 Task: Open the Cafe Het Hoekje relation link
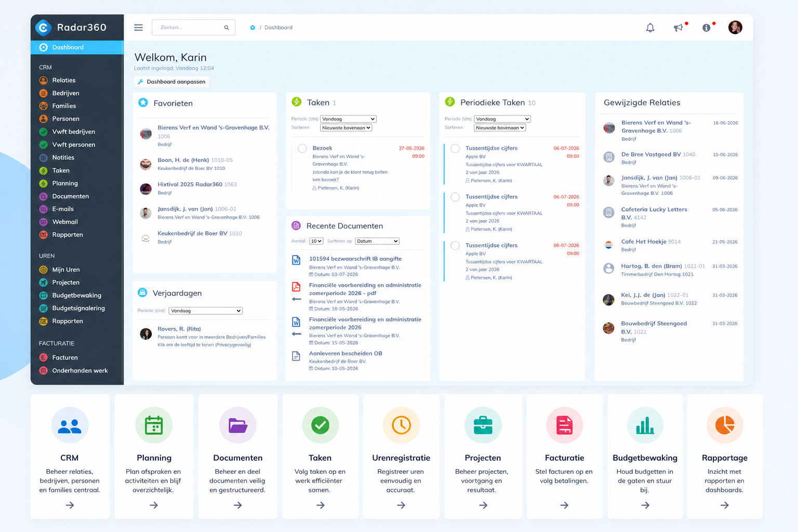click(643, 242)
